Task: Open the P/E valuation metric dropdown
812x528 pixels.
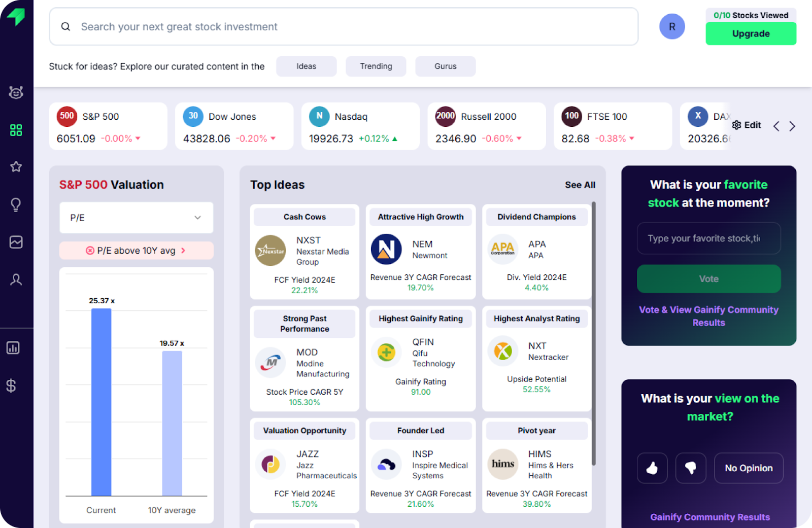Action: click(137, 218)
